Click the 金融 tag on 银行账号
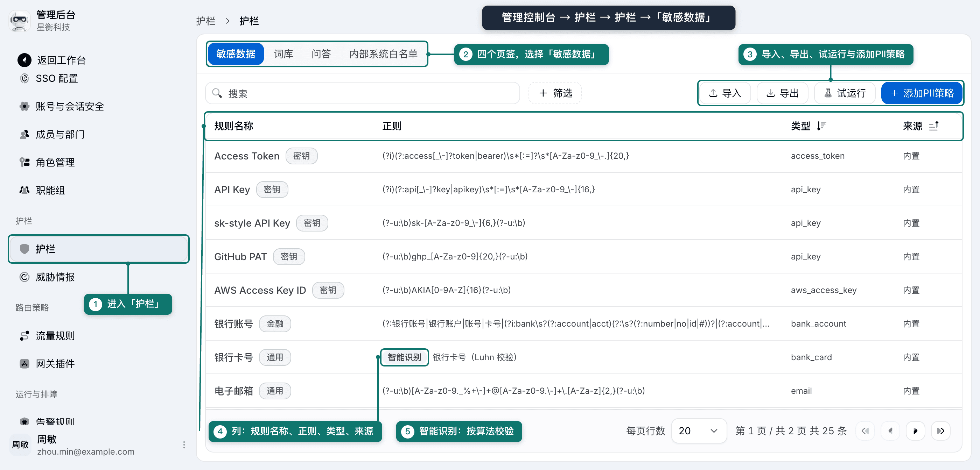980x470 pixels. (x=275, y=324)
